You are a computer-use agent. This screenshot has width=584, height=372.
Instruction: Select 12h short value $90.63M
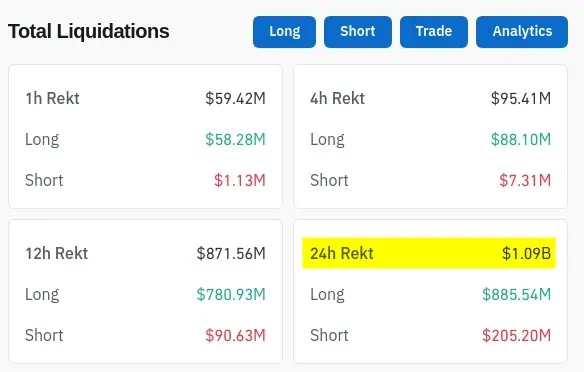[x=235, y=336]
